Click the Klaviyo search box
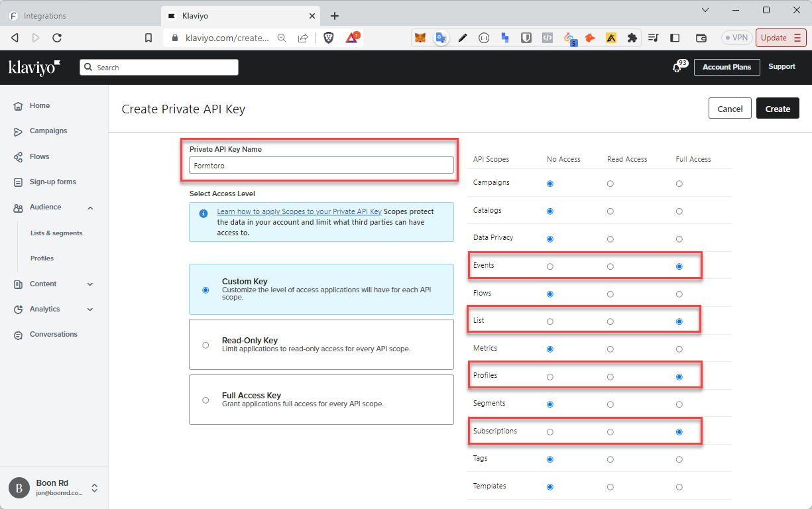 coord(159,68)
